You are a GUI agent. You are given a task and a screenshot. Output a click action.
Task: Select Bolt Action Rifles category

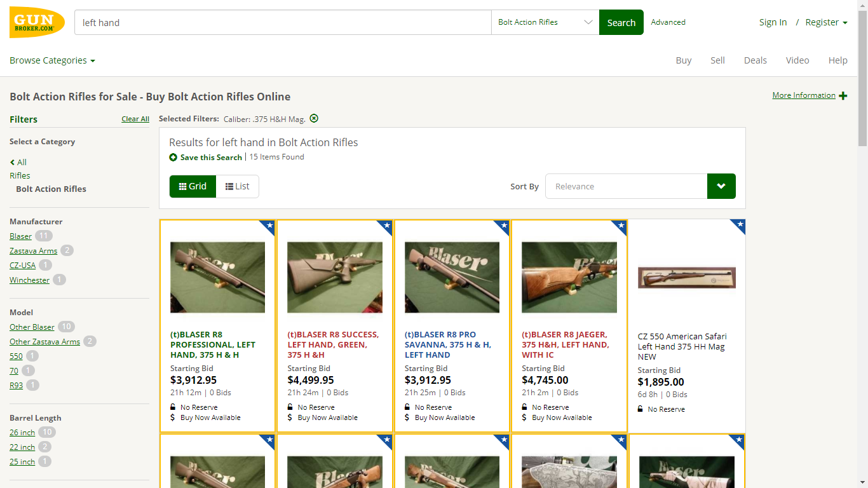click(x=51, y=189)
